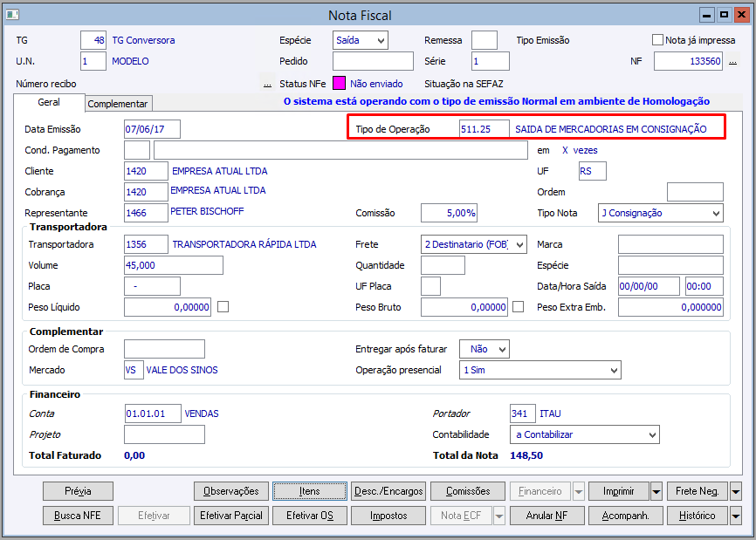The image size is (756, 540).
Task: Click the Nota ECF button arrow
Action: [x=499, y=516]
